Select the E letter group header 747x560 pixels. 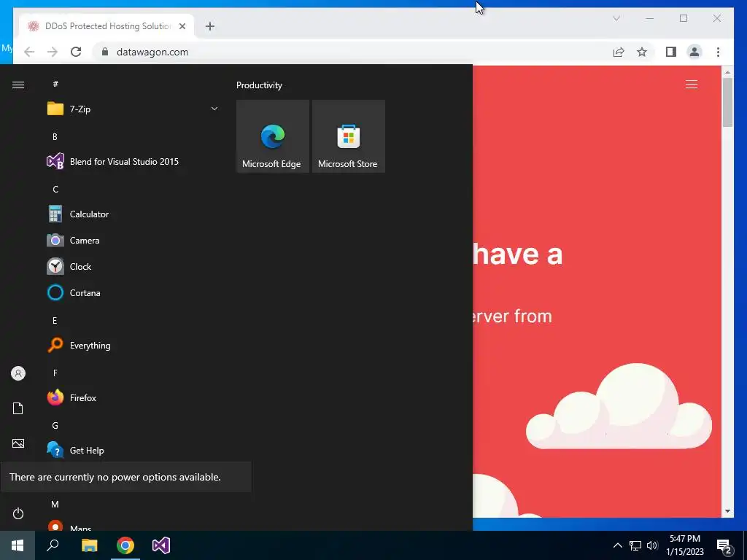click(55, 321)
